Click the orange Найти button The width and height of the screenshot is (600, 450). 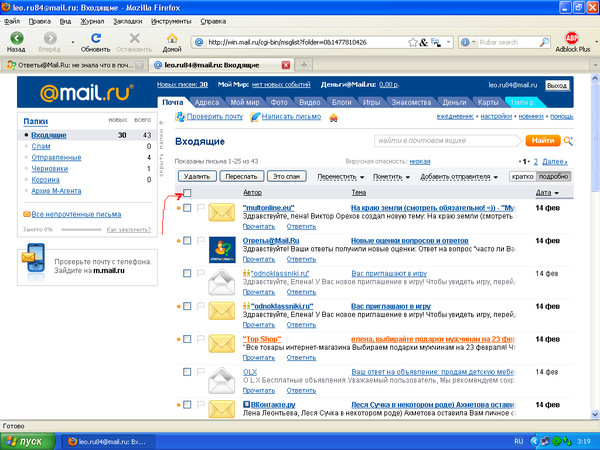point(543,140)
